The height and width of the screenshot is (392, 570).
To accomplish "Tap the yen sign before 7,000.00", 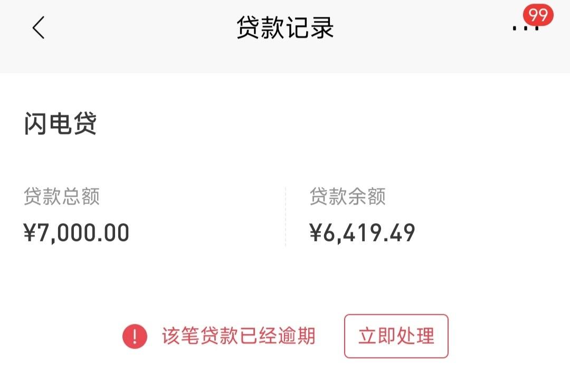I will (30, 233).
